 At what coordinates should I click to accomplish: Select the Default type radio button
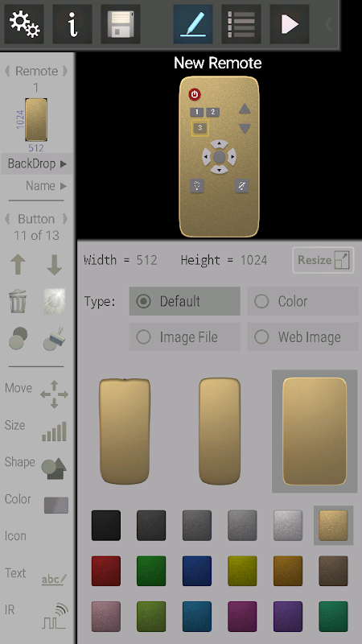coord(185,301)
